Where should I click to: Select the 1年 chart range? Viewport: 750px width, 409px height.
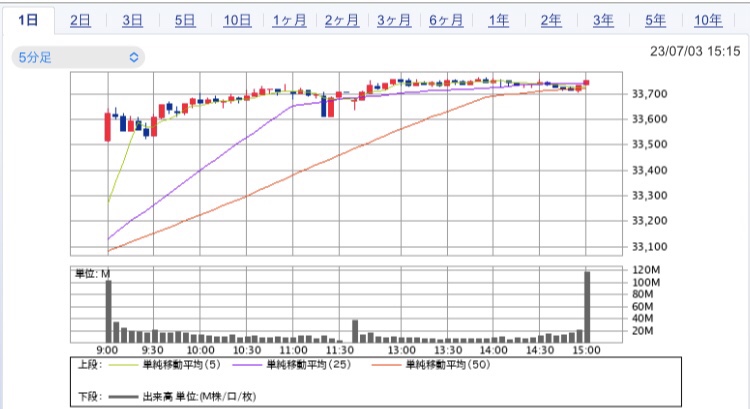[x=498, y=21]
